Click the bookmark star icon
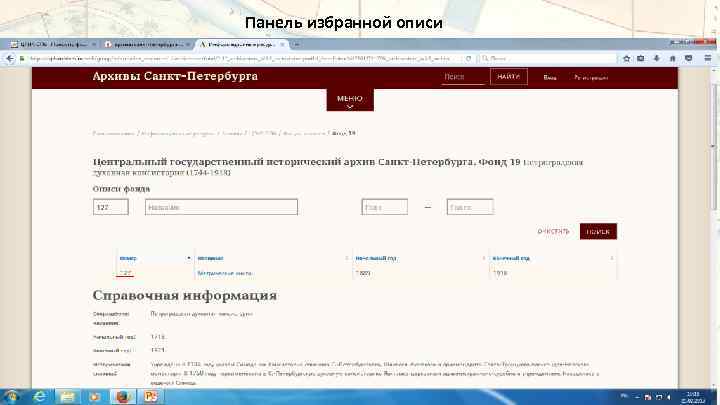Image resolution: width=720 pixels, height=405 pixels. tap(627, 58)
